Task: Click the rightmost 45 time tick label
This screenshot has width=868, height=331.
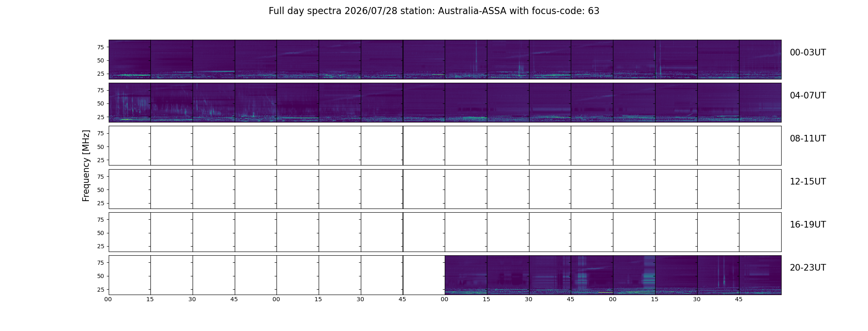Action: 739,299
